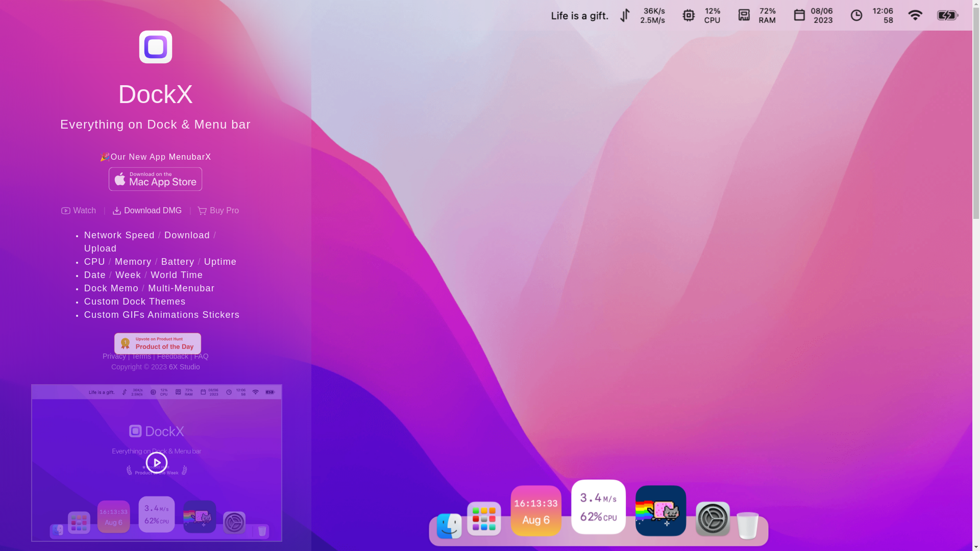Click the DockX title heading
The image size is (980, 551).
[x=156, y=94]
